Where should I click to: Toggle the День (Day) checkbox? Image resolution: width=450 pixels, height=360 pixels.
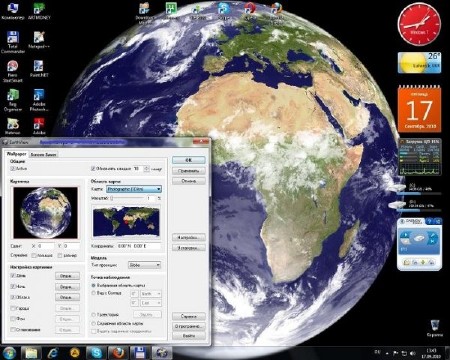[x=13, y=276]
